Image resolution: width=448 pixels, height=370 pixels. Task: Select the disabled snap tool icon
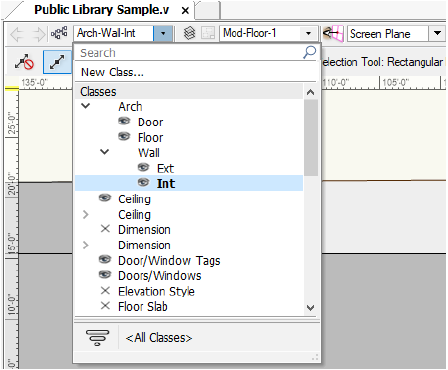coord(24,62)
